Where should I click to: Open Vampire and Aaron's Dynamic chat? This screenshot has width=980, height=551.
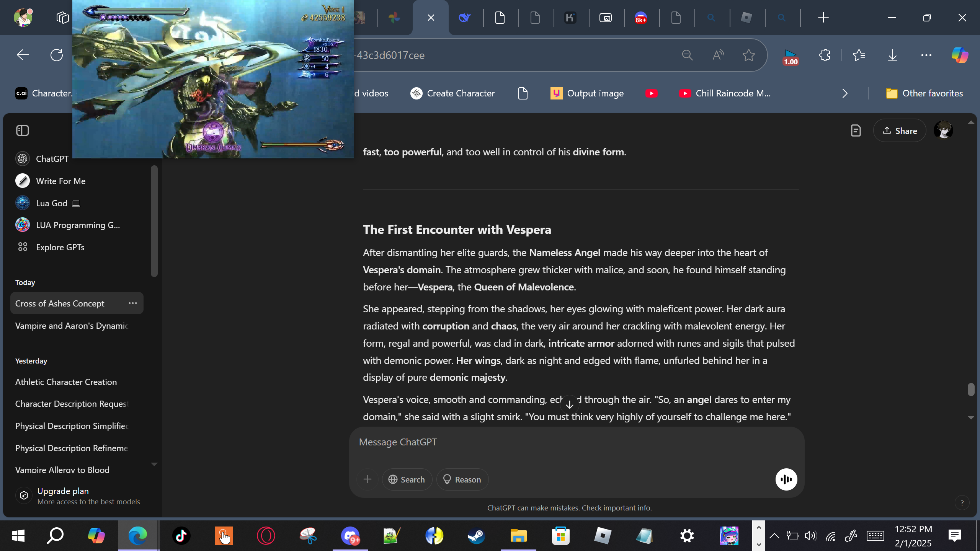coord(72,326)
